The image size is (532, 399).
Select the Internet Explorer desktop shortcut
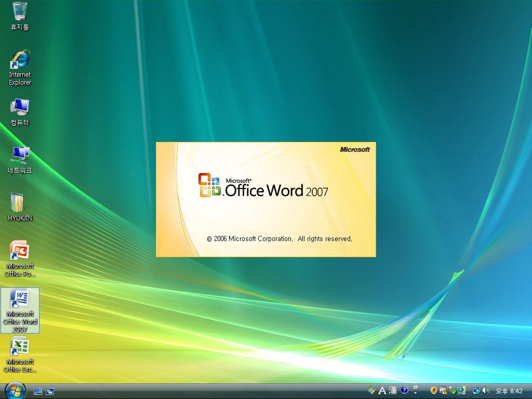point(20,68)
